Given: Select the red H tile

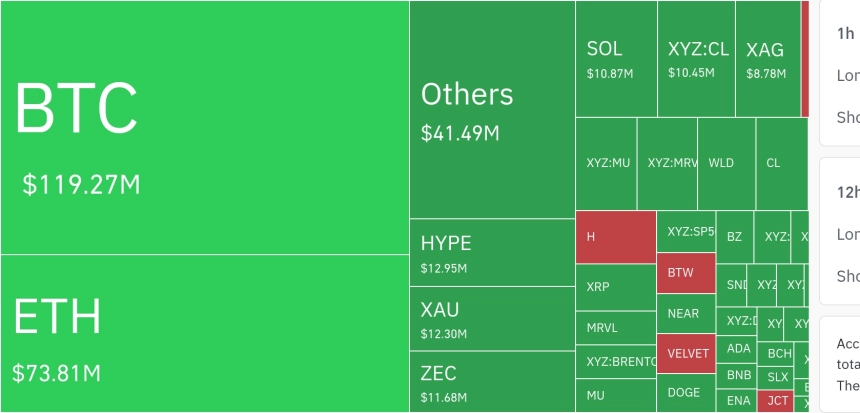Looking at the screenshot, I should pos(615,237).
